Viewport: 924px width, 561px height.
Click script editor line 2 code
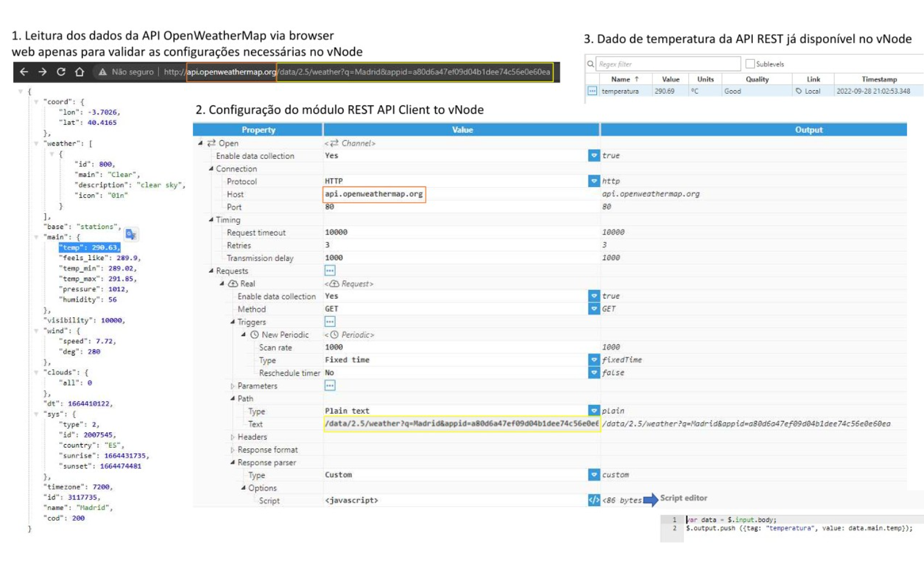point(799,529)
